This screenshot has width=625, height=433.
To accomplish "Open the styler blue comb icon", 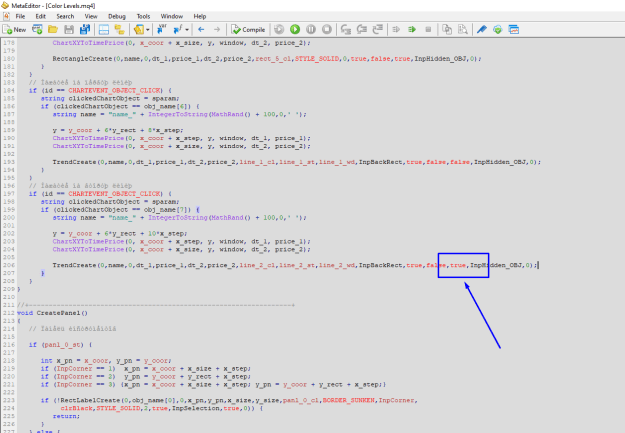I will [x=482, y=30].
